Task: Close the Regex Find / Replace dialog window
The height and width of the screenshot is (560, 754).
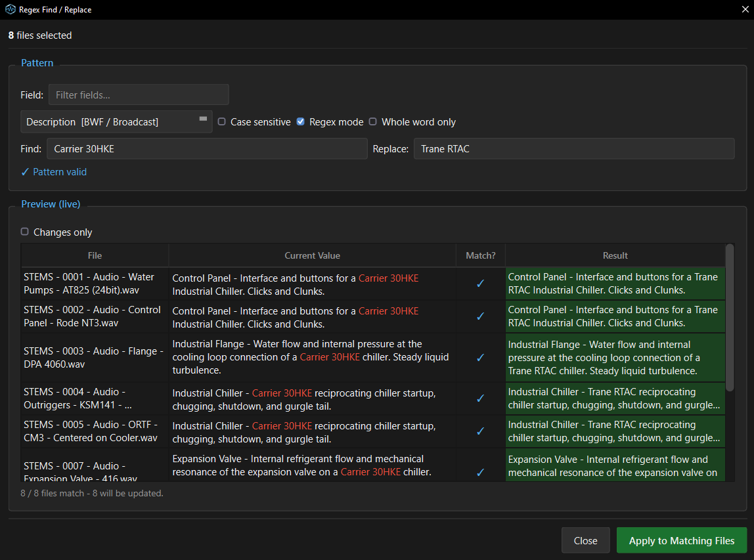Action: [745, 10]
